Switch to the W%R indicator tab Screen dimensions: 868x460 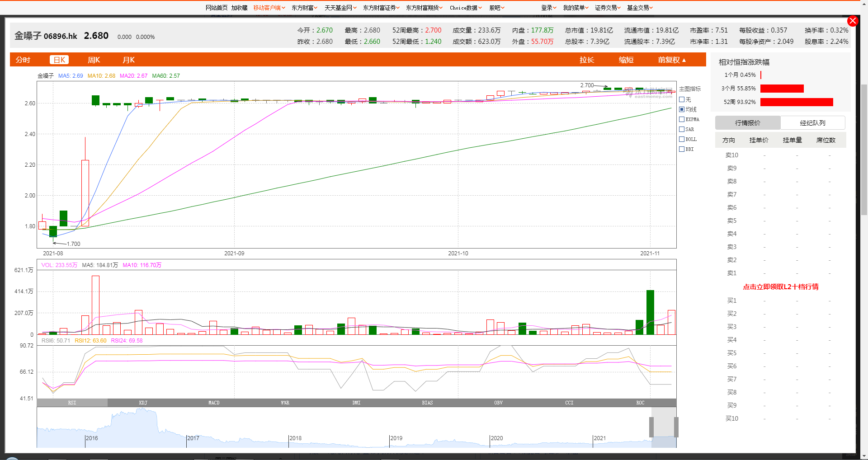(x=285, y=403)
